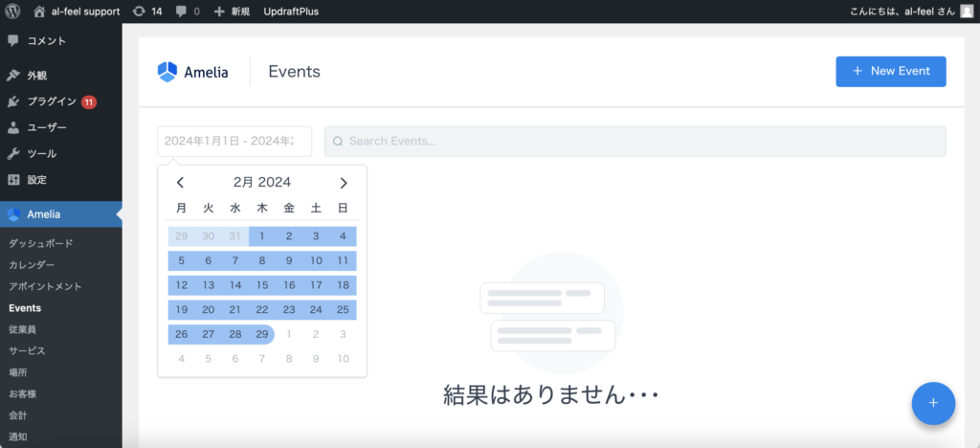Click the blue floating plus button
Image resolution: width=980 pixels, height=448 pixels.
[x=933, y=403]
